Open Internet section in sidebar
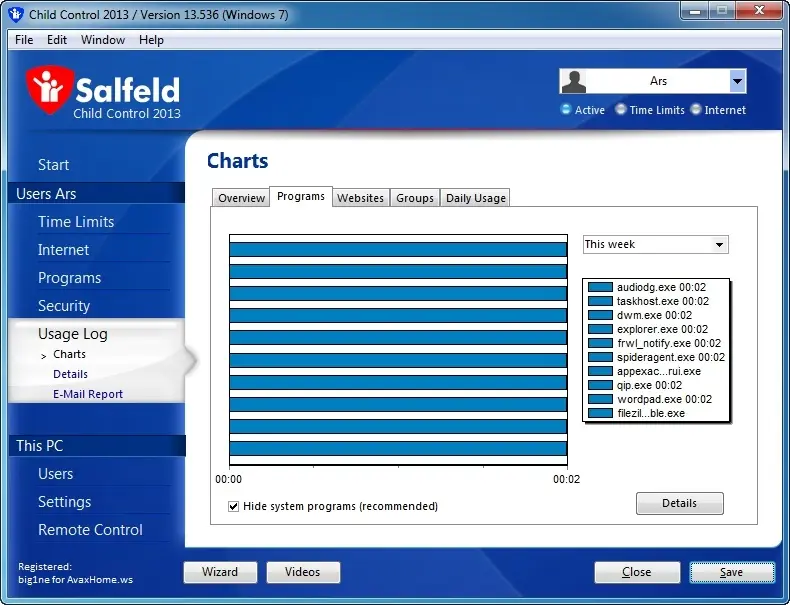 pyautogui.click(x=63, y=250)
